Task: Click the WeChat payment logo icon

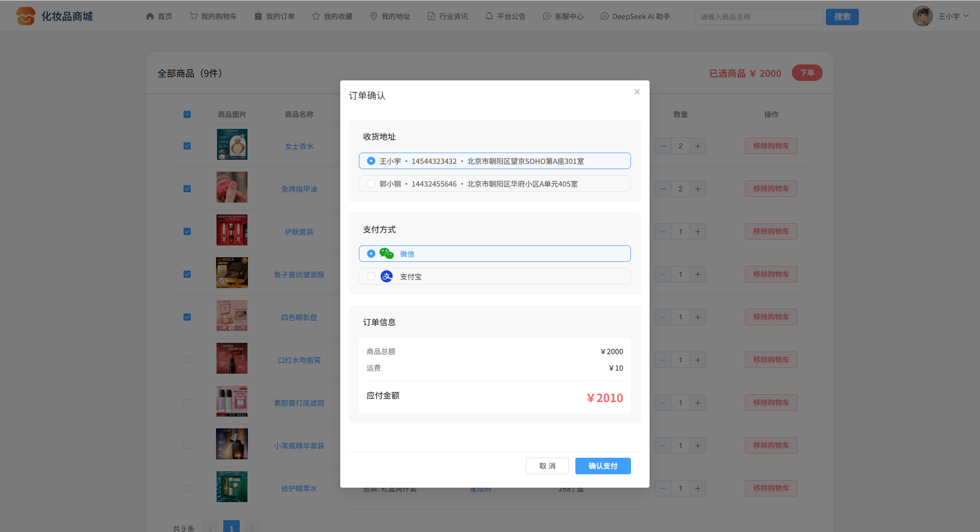Action: coord(386,254)
